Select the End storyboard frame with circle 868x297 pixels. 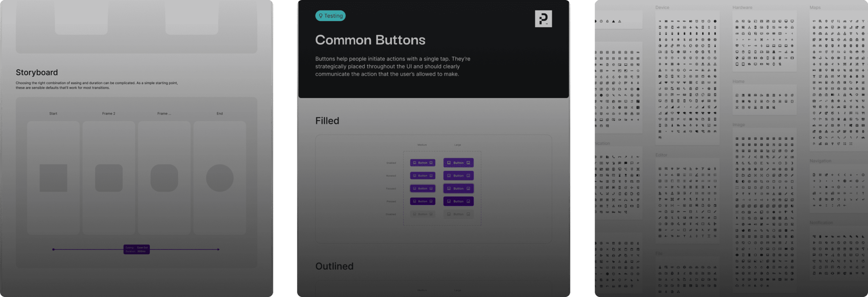(x=220, y=178)
